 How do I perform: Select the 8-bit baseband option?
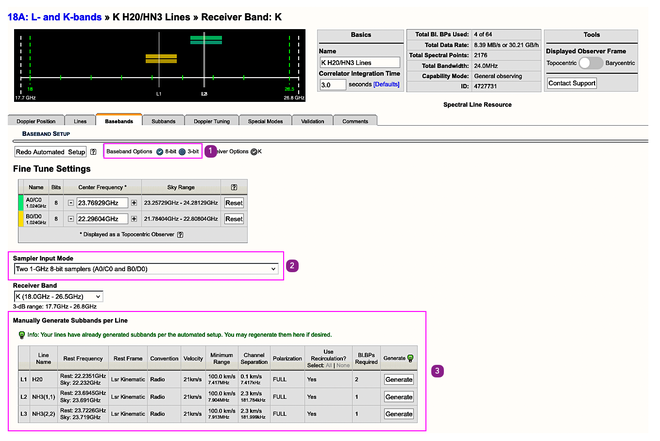160,151
